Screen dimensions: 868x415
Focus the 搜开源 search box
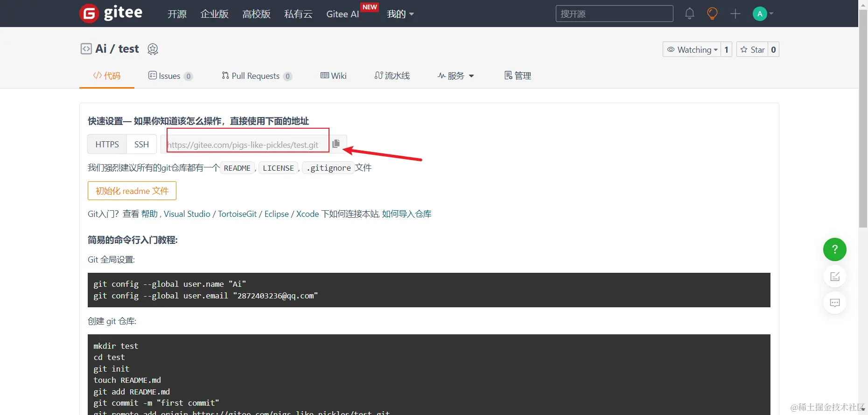coord(614,14)
